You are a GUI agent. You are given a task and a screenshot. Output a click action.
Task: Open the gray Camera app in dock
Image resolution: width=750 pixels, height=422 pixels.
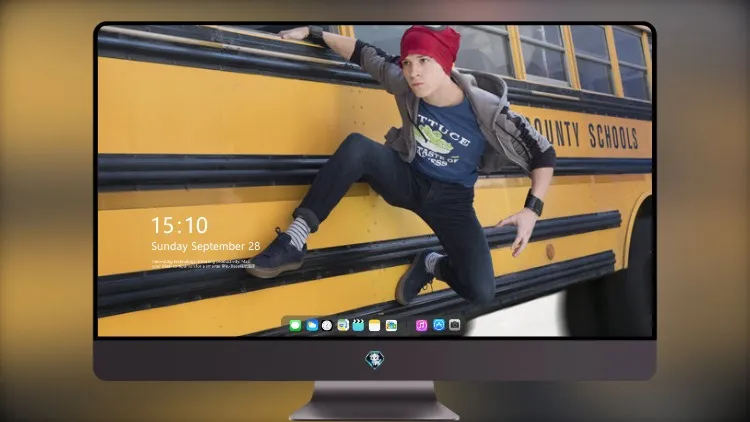(x=455, y=325)
